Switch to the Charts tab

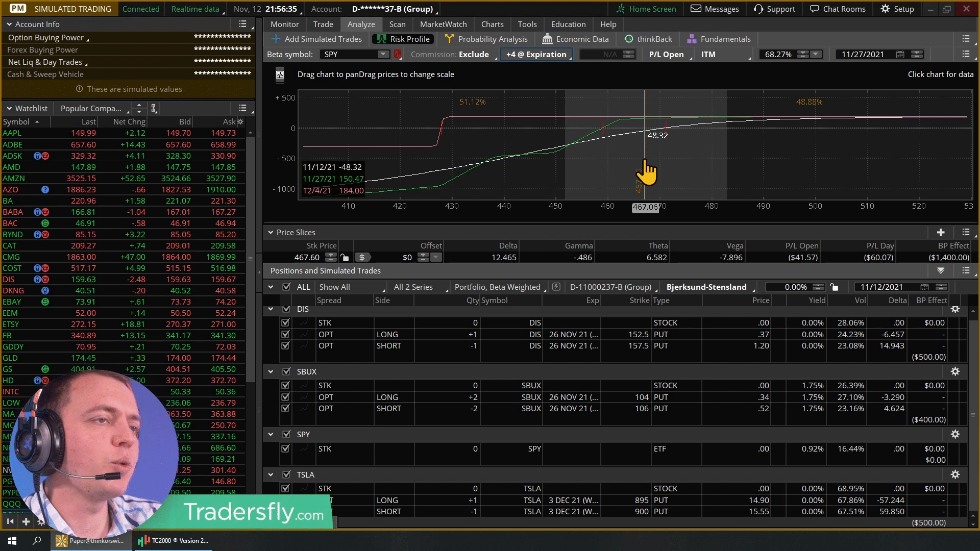(x=492, y=24)
